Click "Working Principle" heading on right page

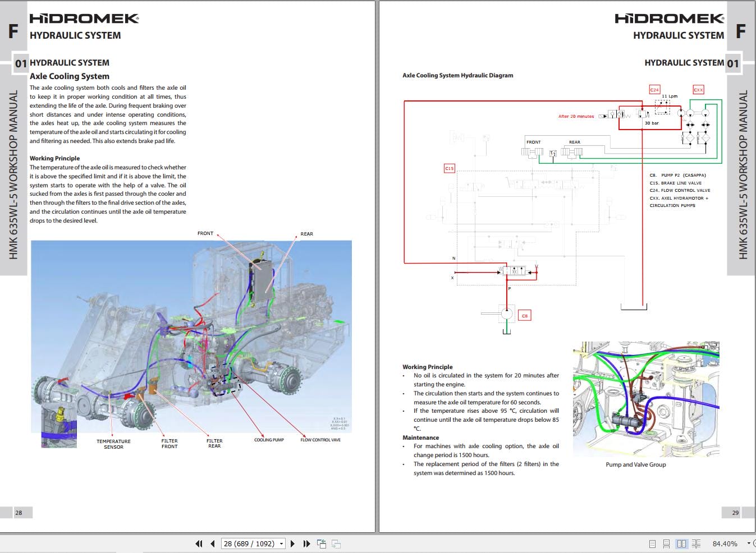pos(428,367)
